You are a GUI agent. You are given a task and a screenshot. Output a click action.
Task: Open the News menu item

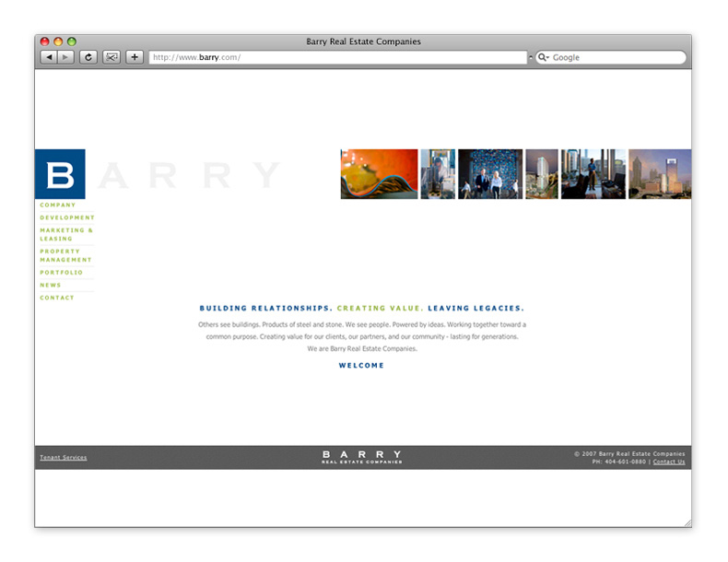(x=50, y=285)
